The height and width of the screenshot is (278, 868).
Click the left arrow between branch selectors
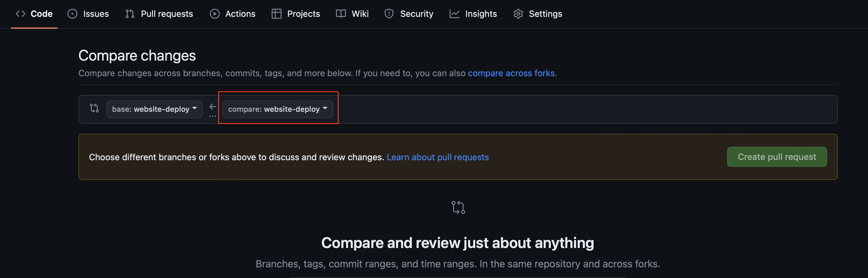tap(213, 107)
